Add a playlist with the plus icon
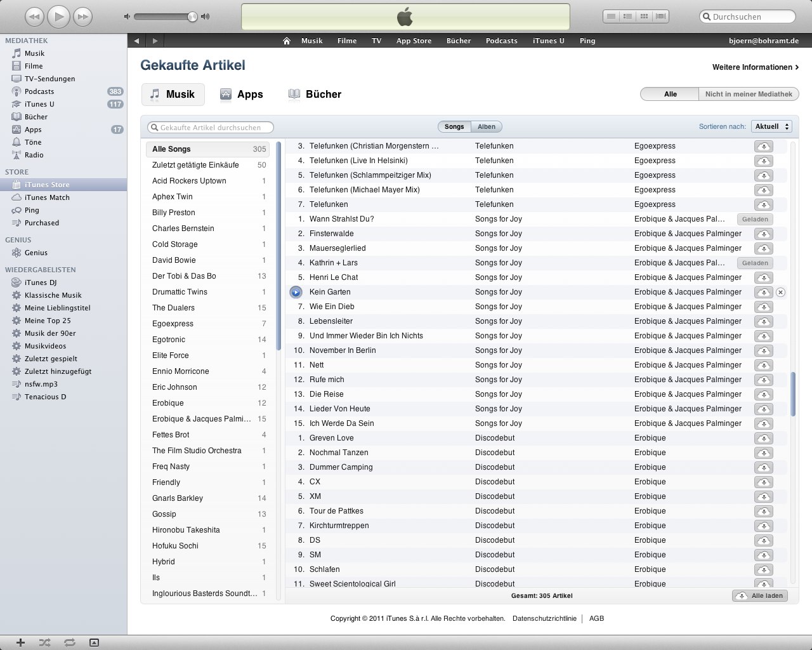Screen dimensions: 812x650 pos(20,642)
